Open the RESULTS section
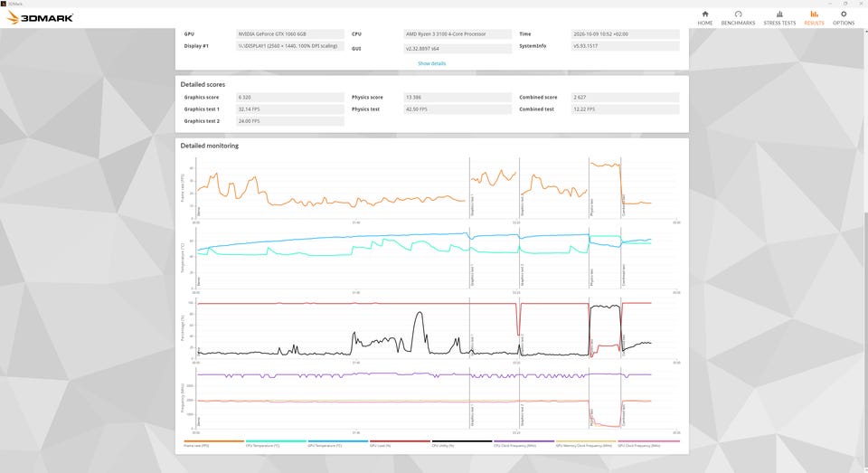 [x=814, y=18]
